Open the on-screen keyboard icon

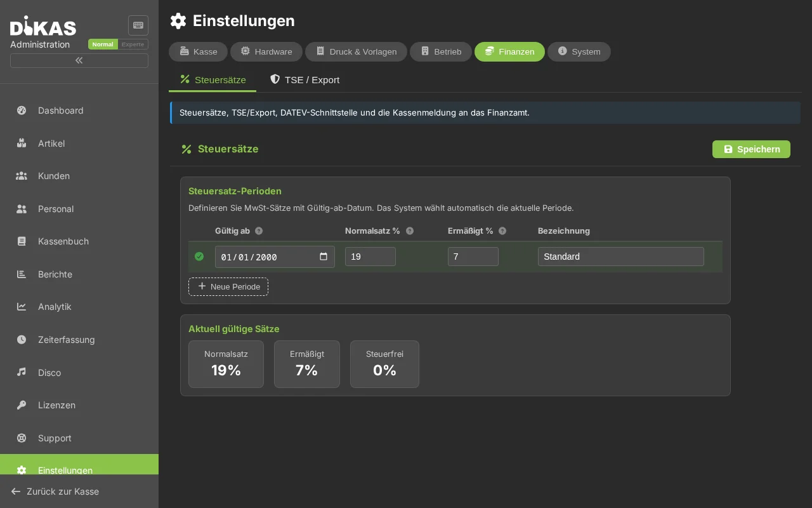[138, 25]
